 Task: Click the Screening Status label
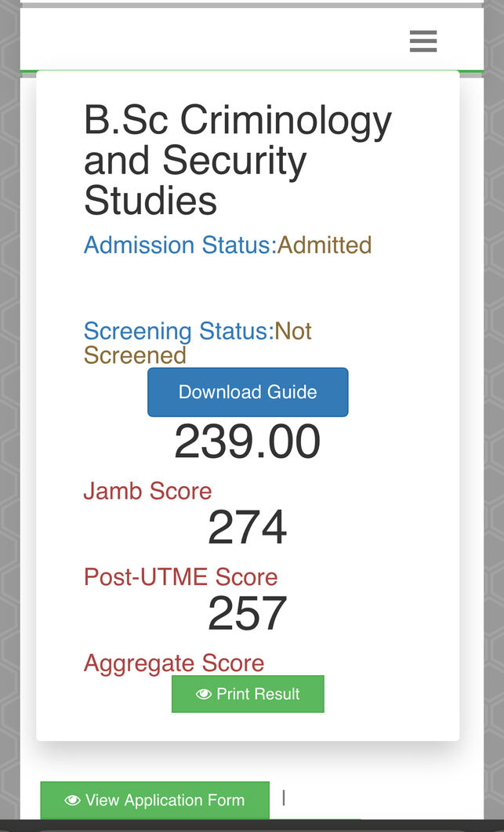(x=178, y=332)
